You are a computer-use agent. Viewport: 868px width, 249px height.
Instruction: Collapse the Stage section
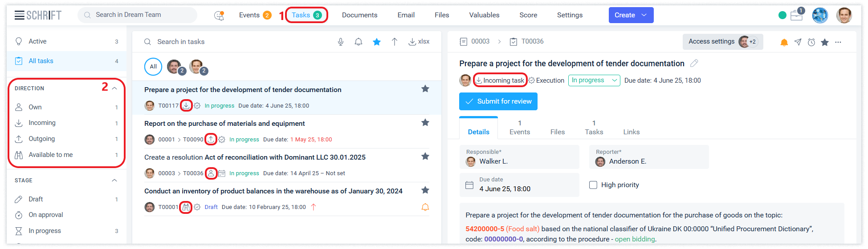pos(114,181)
